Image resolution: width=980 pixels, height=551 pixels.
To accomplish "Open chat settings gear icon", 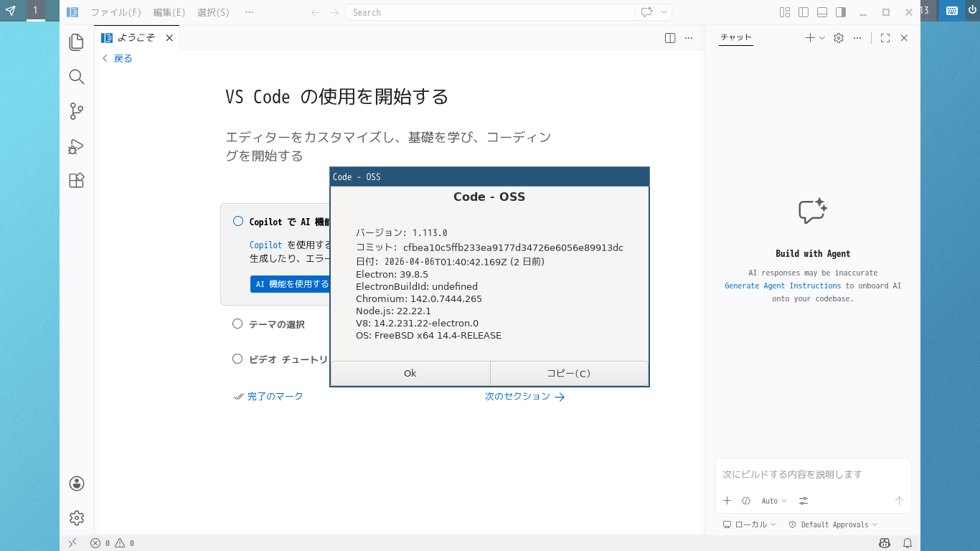I will [x=839, y=38].
